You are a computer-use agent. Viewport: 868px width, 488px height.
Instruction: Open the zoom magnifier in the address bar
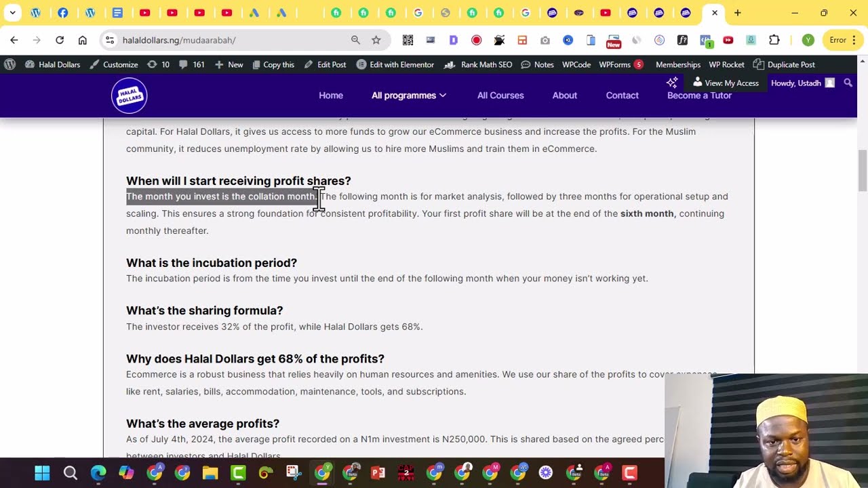pos(355,40)
